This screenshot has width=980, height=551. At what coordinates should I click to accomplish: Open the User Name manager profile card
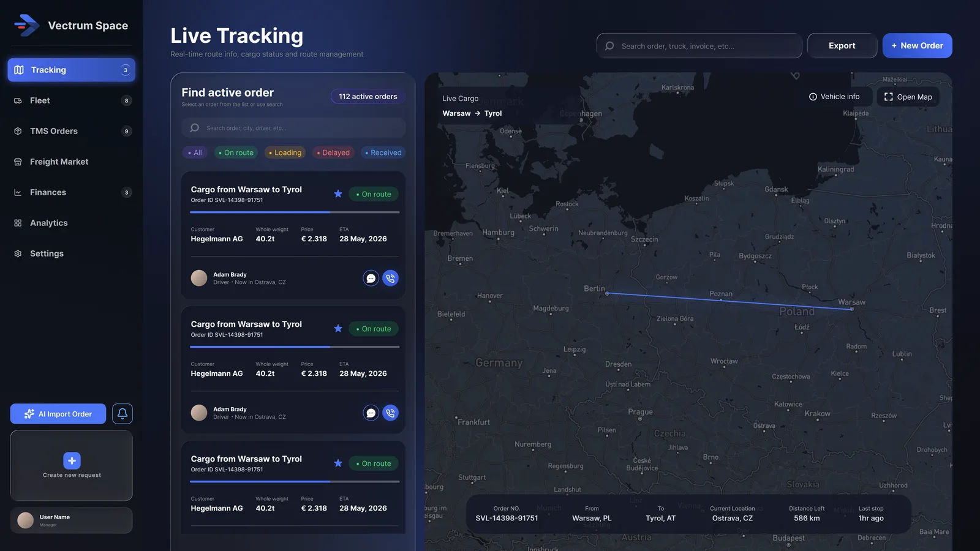pyautogui.click(x=71, y=520)
